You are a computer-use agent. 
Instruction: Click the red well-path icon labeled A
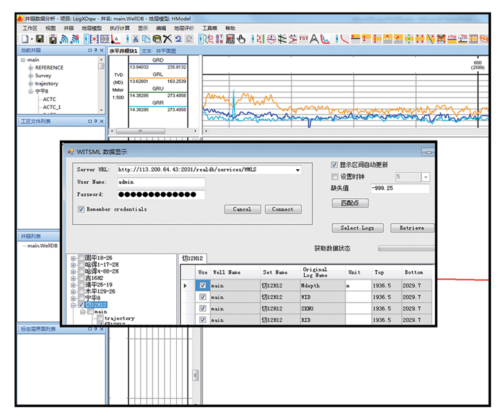coord(115,39)
